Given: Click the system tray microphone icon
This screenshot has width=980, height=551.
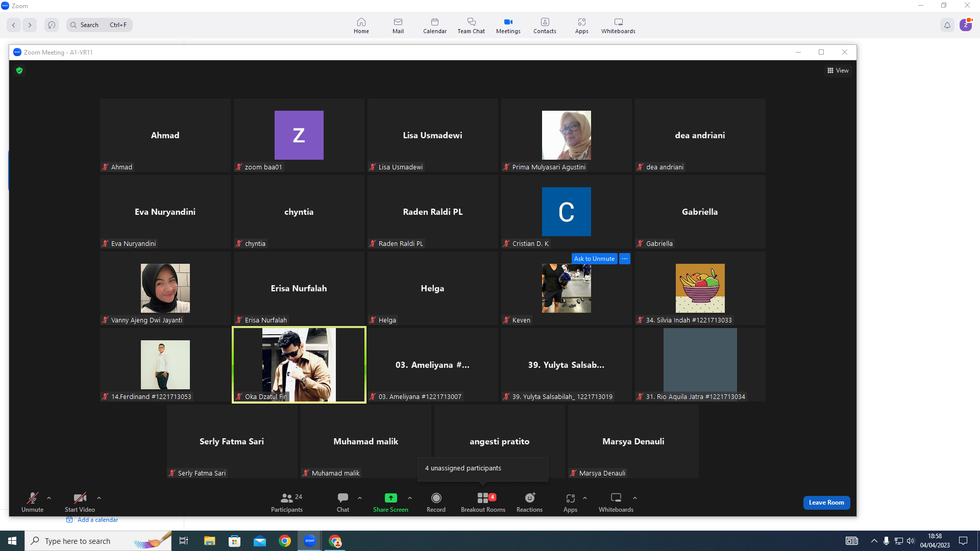Looking at the screenshot, I should pos(887,541).
